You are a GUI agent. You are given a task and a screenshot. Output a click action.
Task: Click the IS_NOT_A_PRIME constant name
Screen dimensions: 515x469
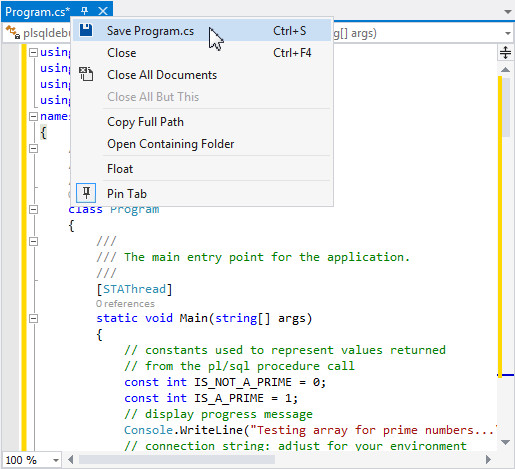tap(243, 382)
